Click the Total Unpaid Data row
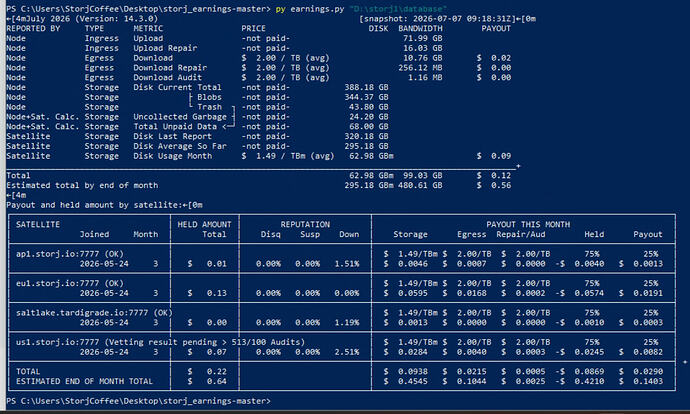 coord(197,126)
